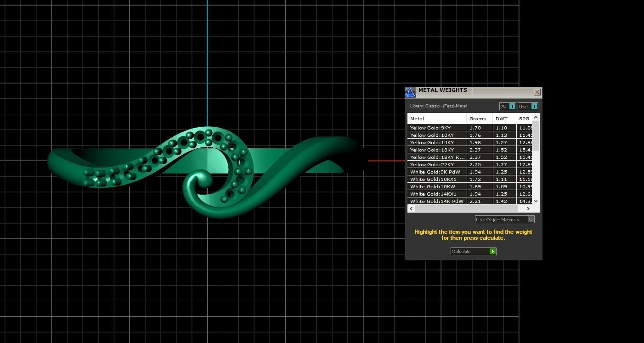This screenshot has height=343, width=644.
Task: Enable Use Object Materials option
Action: [x=504, y=219]
